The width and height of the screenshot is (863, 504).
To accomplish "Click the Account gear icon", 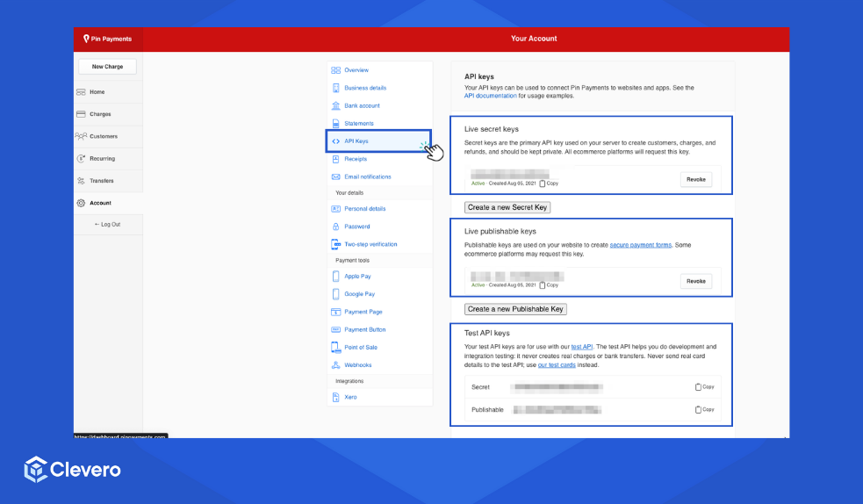I will click(x=81, y=203).
